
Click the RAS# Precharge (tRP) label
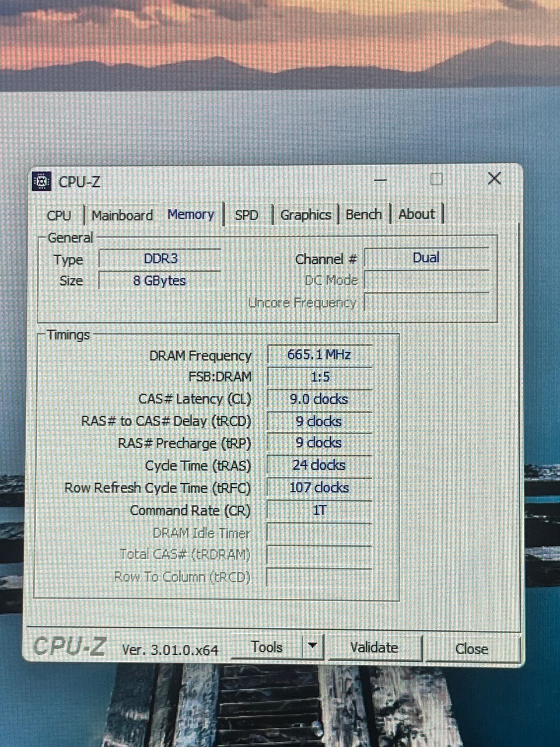click(x=184, y=444)
